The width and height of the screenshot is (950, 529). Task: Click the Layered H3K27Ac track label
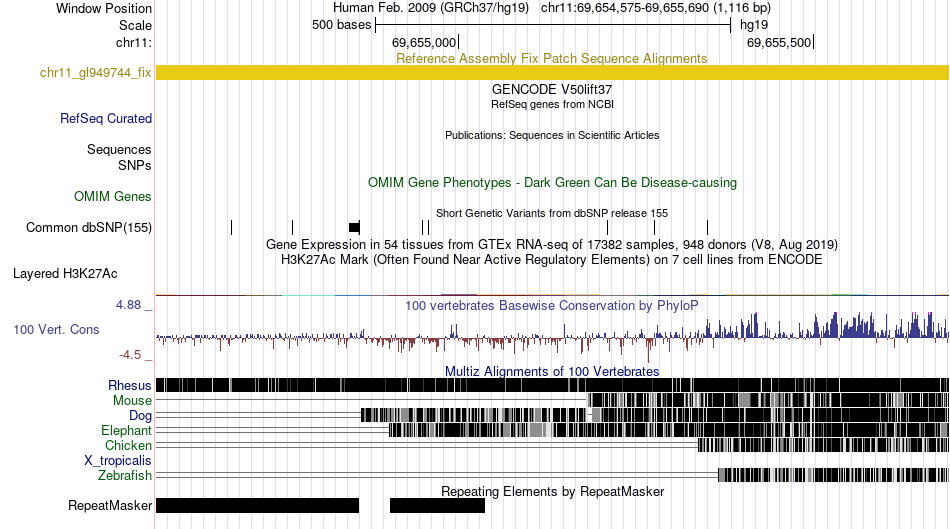[x=65, y=273]
